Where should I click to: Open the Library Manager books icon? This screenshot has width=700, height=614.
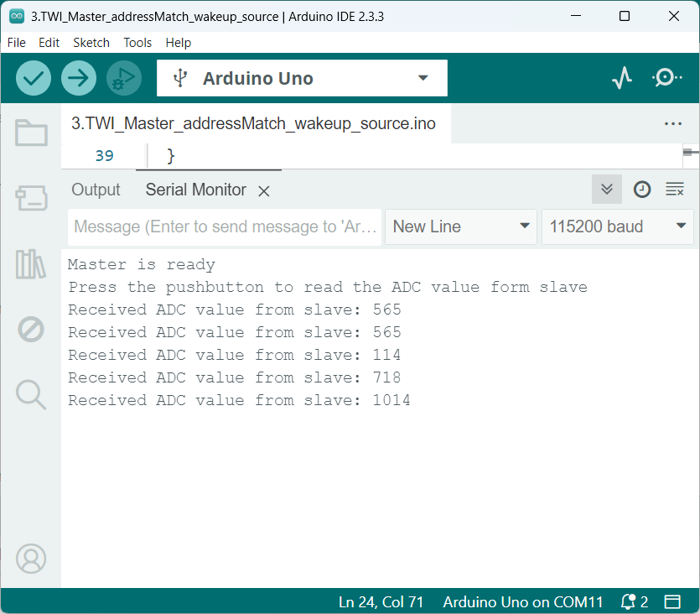pyautogui.click(x=31, y=264)
